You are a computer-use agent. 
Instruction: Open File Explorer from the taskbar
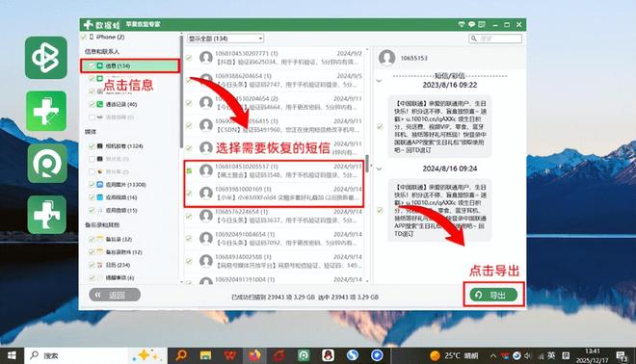(205, 355)
